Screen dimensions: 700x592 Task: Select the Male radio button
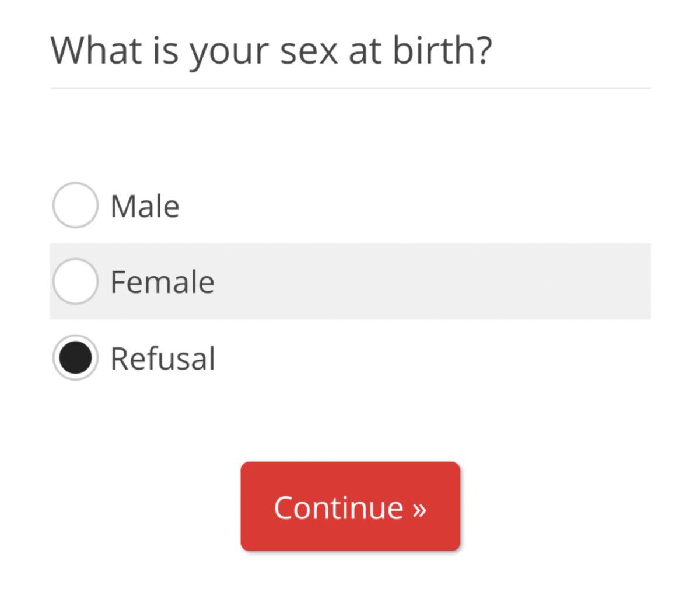pyautogui.click(x=75, y=205)
